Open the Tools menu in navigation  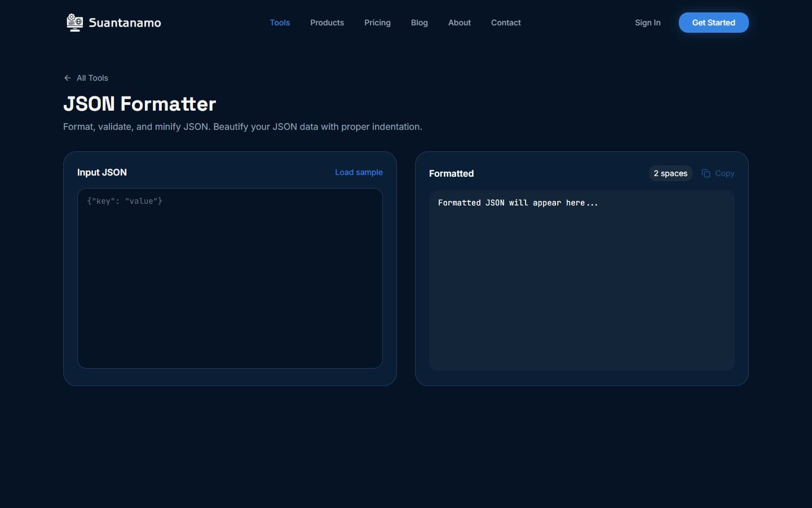click(280, 23)
